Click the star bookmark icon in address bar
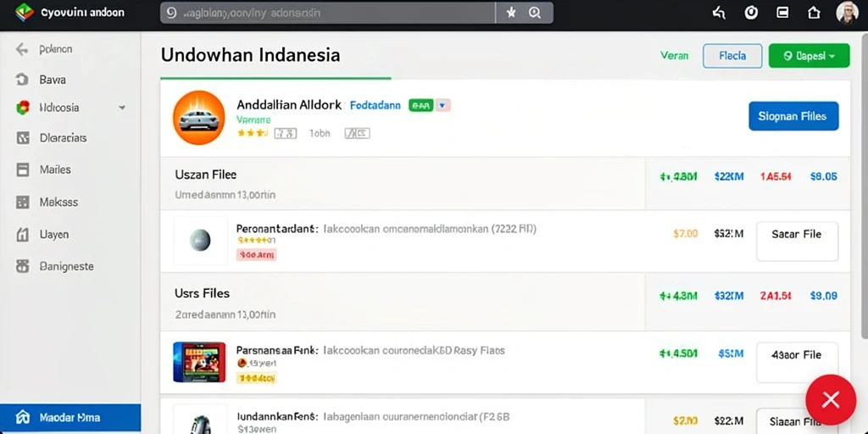868x434 pixels. (511, 13)
